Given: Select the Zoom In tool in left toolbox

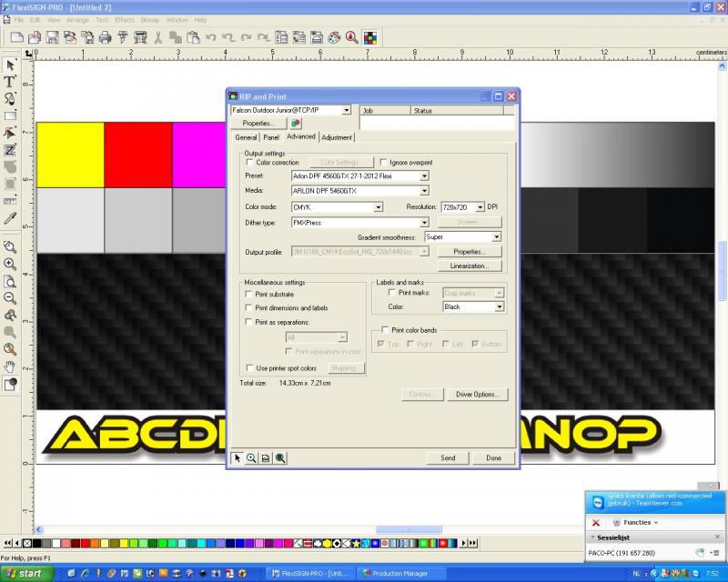Looking at the screenshot, I should tap(10, 264).
